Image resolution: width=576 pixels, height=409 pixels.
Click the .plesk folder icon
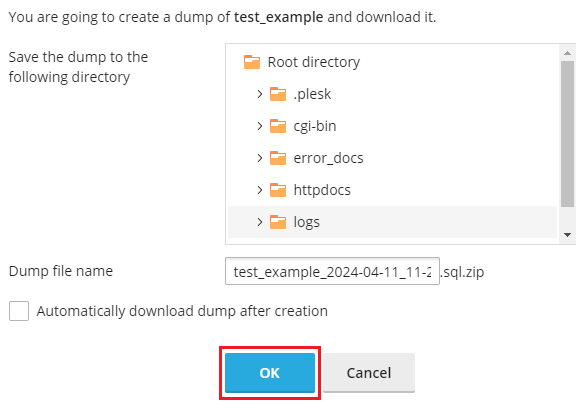278,94
